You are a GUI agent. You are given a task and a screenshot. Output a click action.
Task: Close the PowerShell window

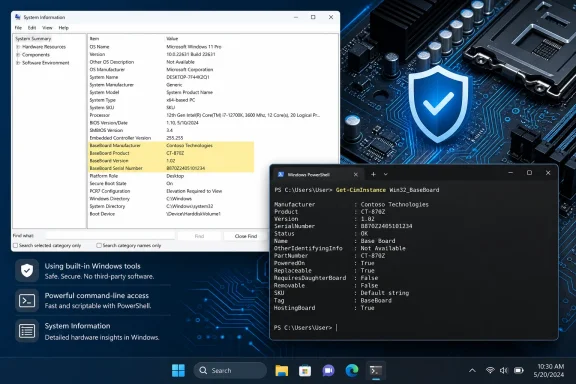coord(548,173)
